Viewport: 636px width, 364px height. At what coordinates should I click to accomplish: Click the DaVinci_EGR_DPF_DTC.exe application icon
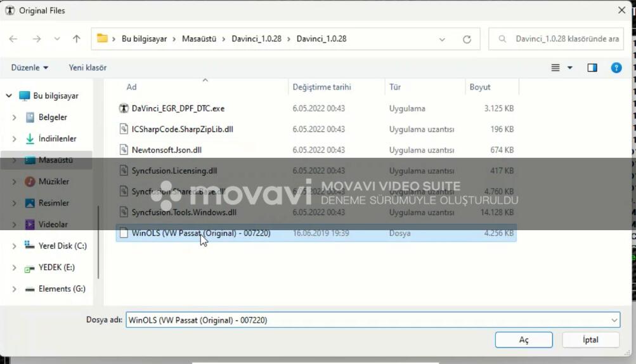click(123, 108)
